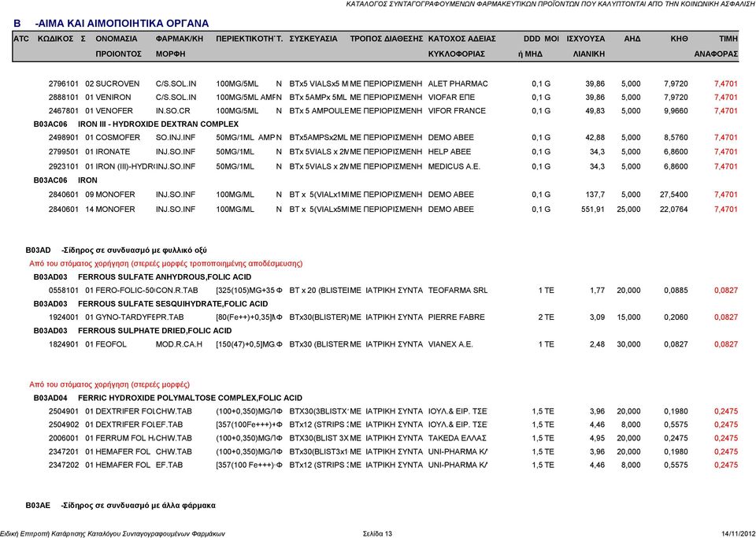Click the VIOFAR ΕΠΕ license holder
Image resolution: width=756 pixels, height=538 pixels.
click(x=451, y=98)
